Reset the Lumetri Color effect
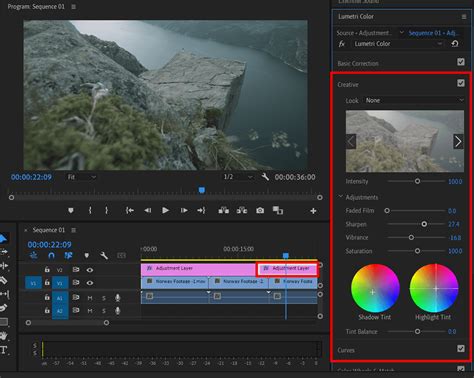474x378 pixels. (x=455, y=44)
